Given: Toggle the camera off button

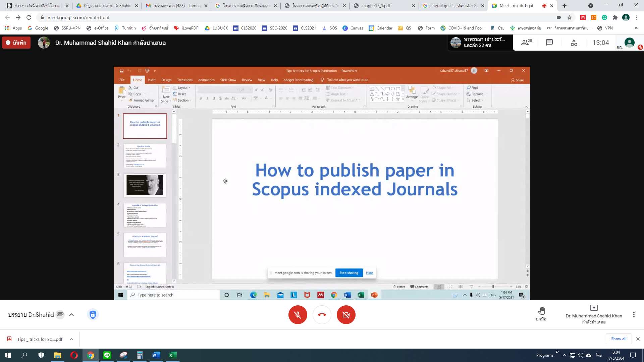Looking at the screenshot, I should (x=346, y=315).
